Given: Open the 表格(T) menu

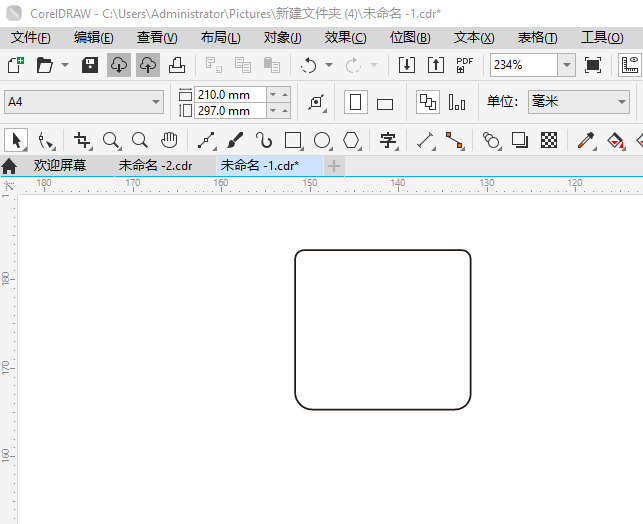Looking at the screenshot, I should 538,38.
